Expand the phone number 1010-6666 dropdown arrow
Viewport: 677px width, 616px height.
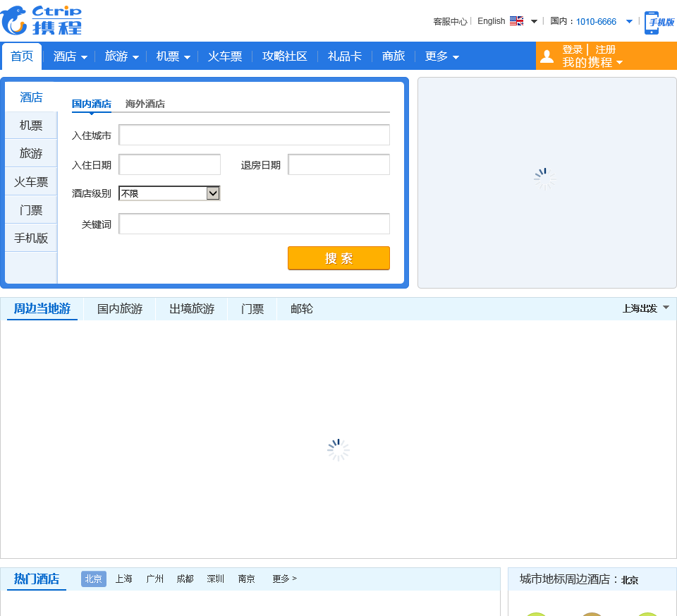click(629, 22)
